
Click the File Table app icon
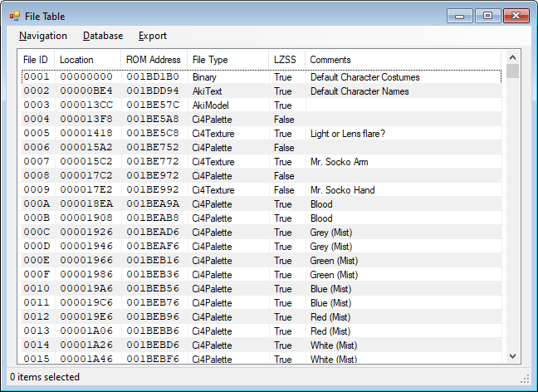tap(15, 16)
